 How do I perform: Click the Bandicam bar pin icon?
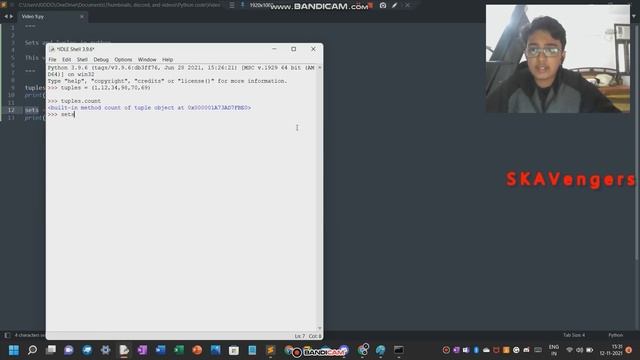point(242,5)
